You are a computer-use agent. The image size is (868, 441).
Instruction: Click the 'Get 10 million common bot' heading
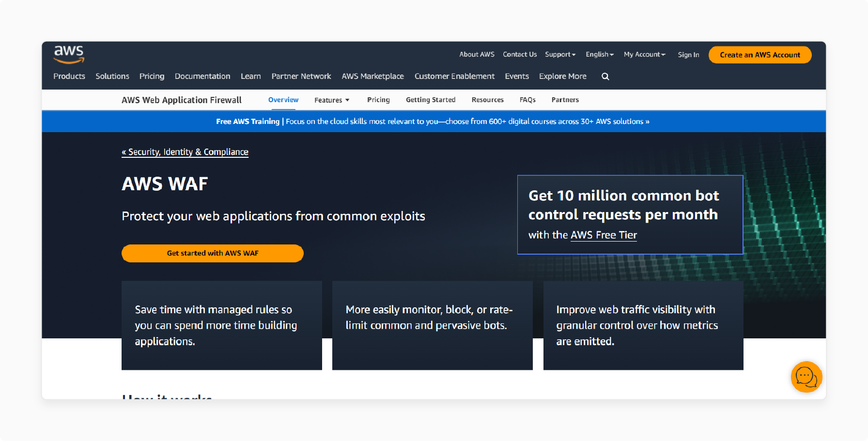click(624, 205)
